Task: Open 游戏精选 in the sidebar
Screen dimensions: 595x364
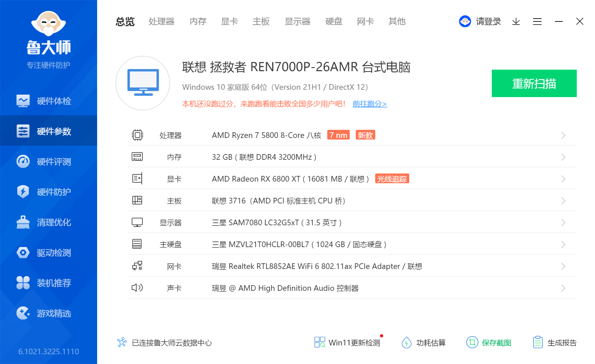Action: click(x=49, y=313)
